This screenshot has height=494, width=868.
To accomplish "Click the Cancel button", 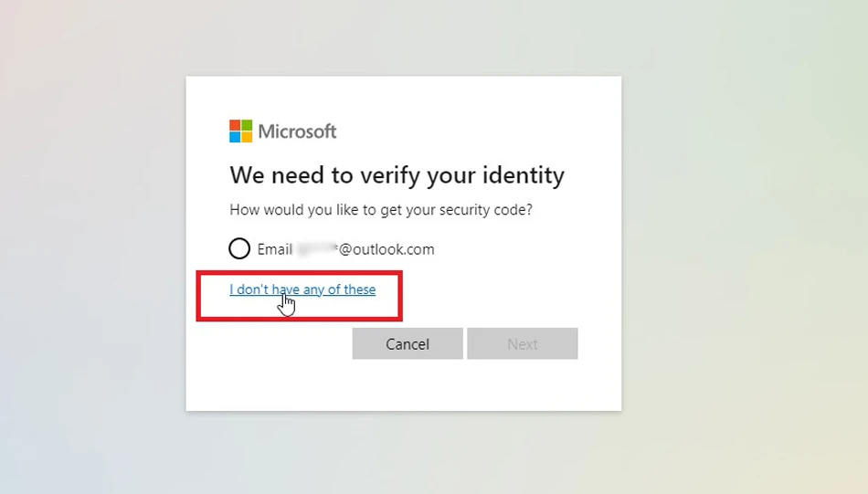I will (x=408, y=343).
